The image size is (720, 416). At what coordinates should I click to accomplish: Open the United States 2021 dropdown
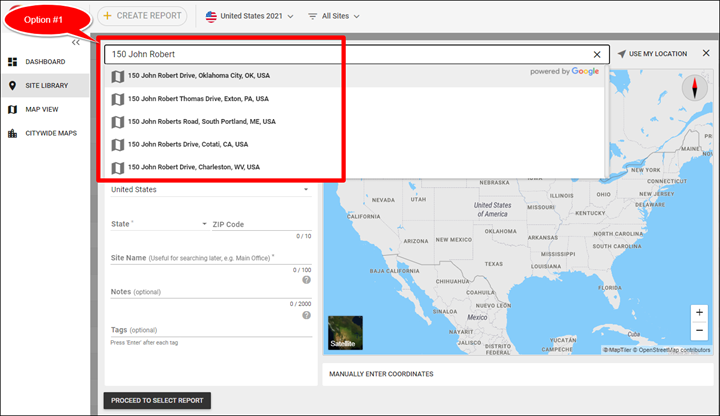pyautogui.click(x=249, y=16)
